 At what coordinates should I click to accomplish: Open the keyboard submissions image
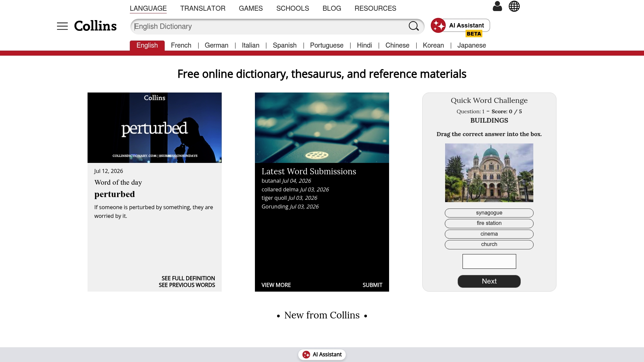[x=322, y=128]
